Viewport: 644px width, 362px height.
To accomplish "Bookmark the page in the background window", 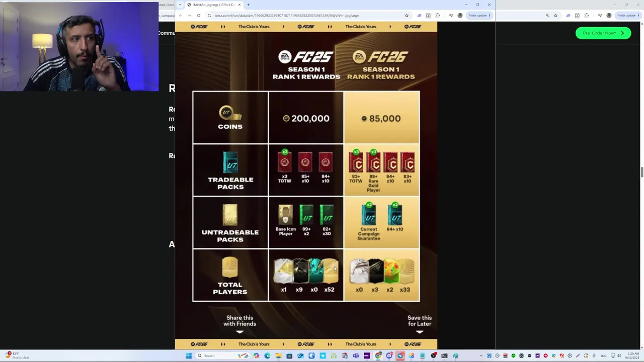I will (555, 16).
